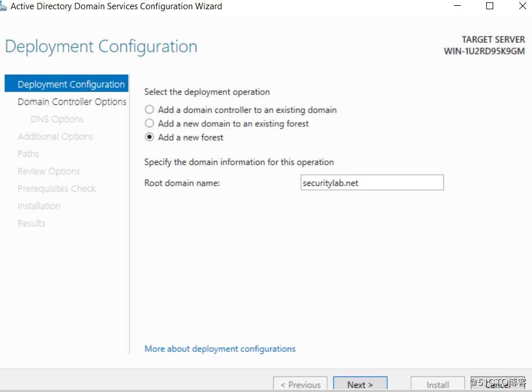Click the wizard app icon in title bar
Image resolution: width=532 pixels, height=392 pixels.
point(3,6)
